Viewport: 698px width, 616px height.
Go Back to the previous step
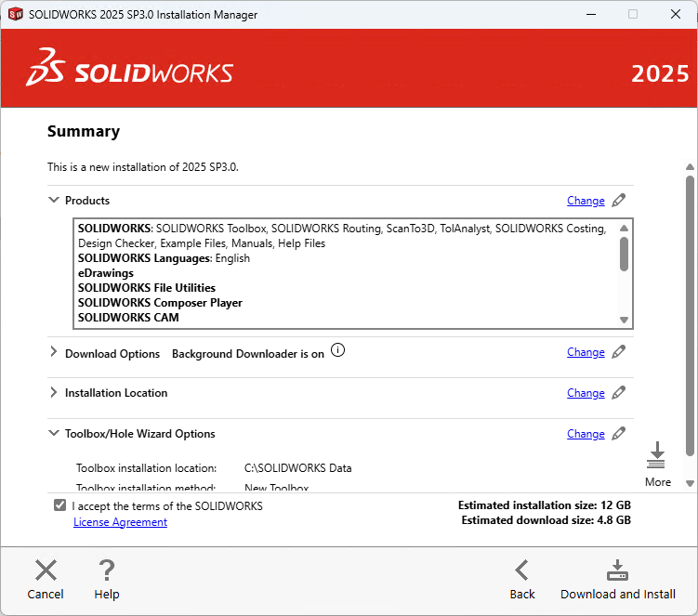click(x=522, y=580)
